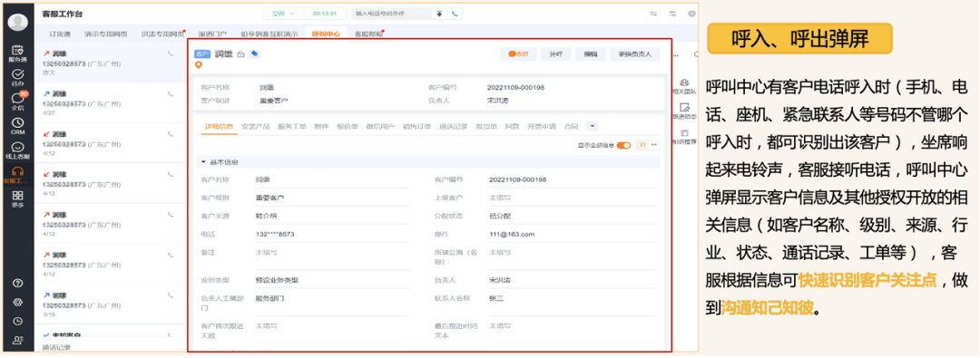The image size is (980, 358).
Task: Click the 更换负责人 button
Action: tap(634, 54)
